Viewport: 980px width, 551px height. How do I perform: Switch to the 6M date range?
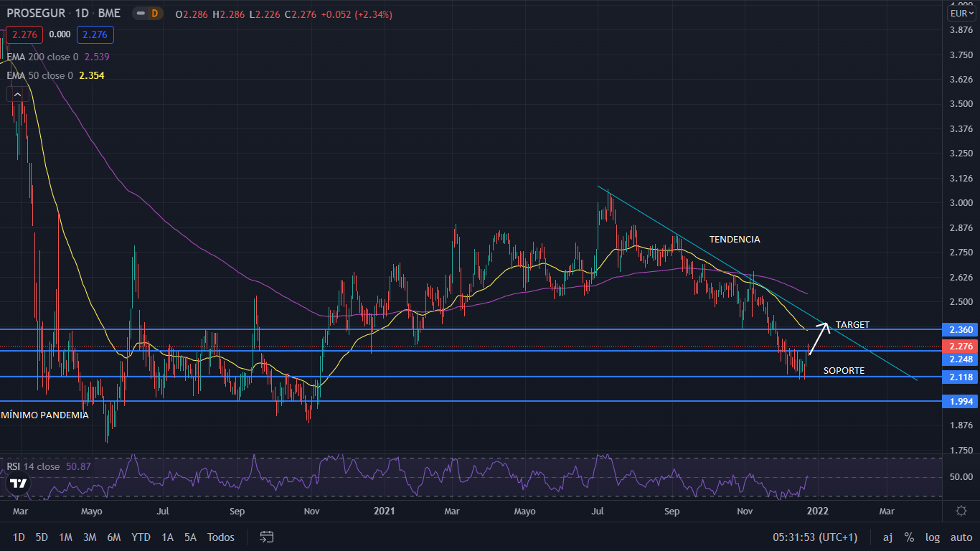[x=113, y=537]
